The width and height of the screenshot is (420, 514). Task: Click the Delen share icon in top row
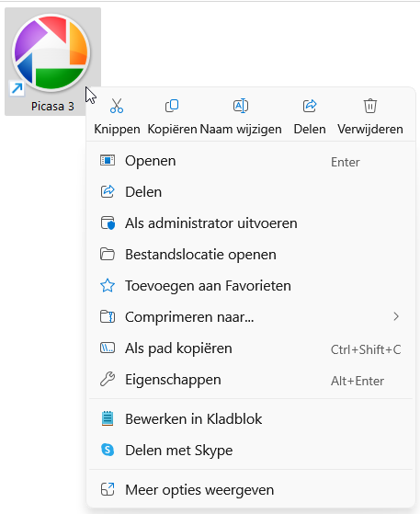pos(310,106)
